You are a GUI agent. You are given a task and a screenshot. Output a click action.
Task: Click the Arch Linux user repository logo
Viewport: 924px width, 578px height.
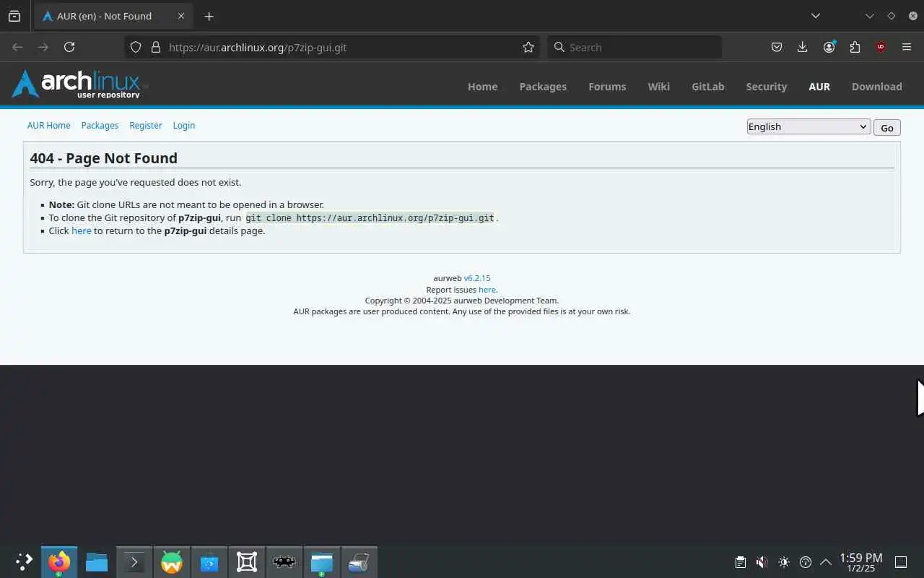point(78,84)
